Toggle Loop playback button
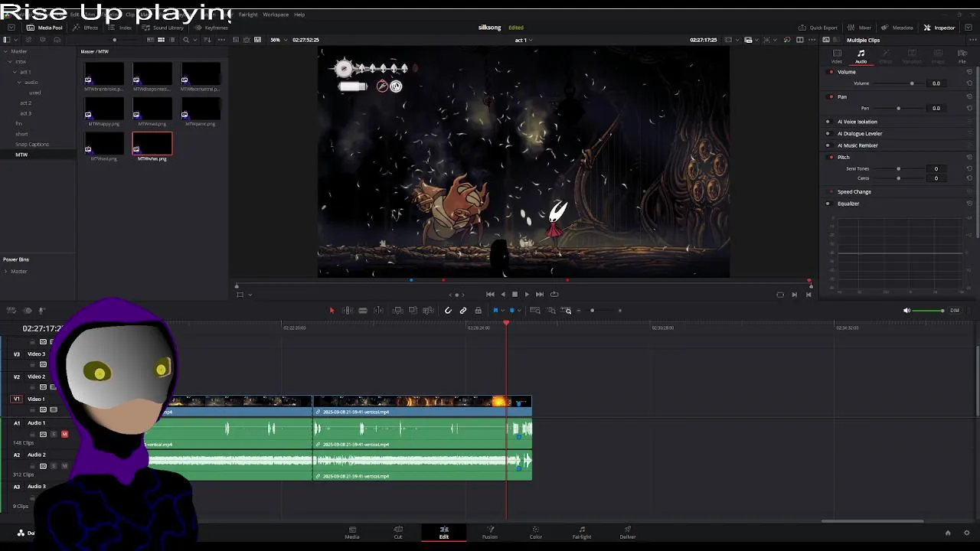The height and width of the screenshot is (551, 980). pos(554,294)
